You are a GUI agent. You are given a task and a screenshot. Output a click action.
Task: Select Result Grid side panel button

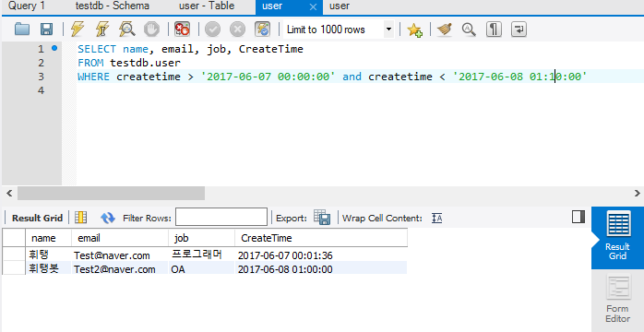coord(617,238)
